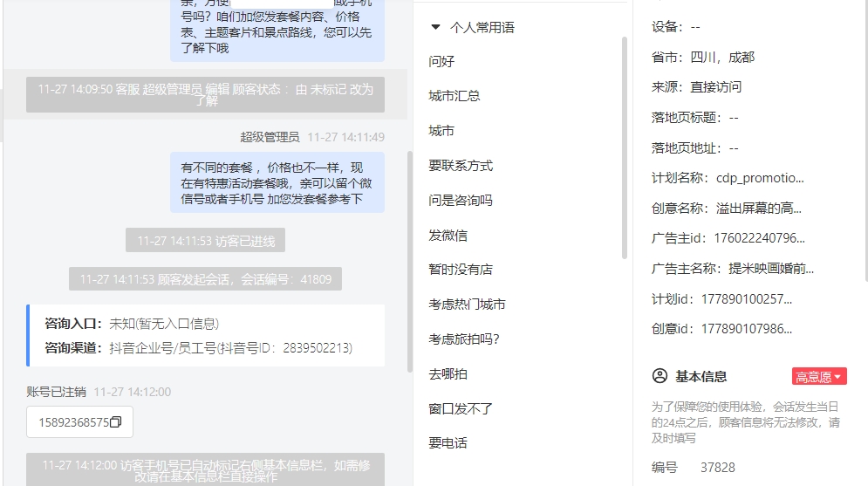Click the 计划id value 177890100257...
This screenshot has height=486, width=868.
747,299
